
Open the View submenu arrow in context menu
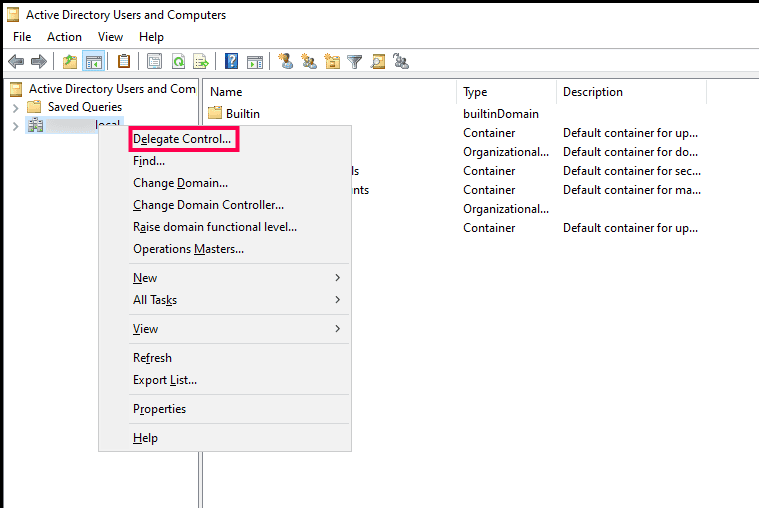tap(337, 328)
